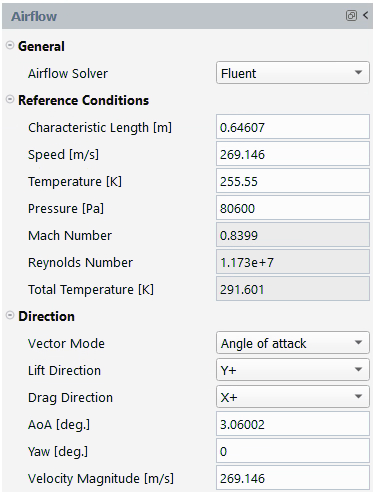Click the Velocity Magnitude input field
This screenshot has width=373, height=492.
click(x=293, y=478)
